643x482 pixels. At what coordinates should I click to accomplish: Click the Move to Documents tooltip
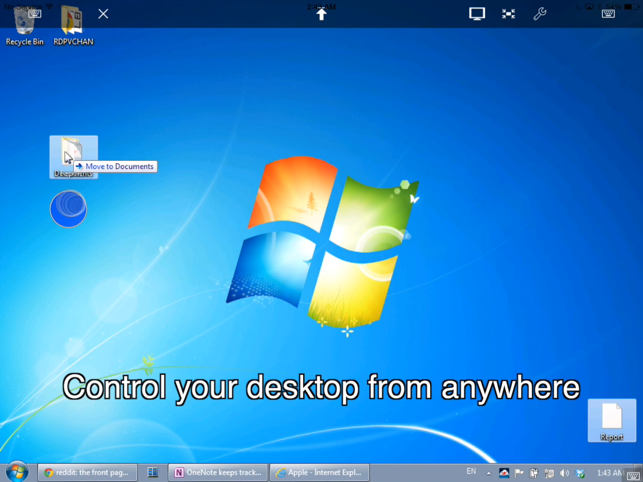click(x=115, y=166)
